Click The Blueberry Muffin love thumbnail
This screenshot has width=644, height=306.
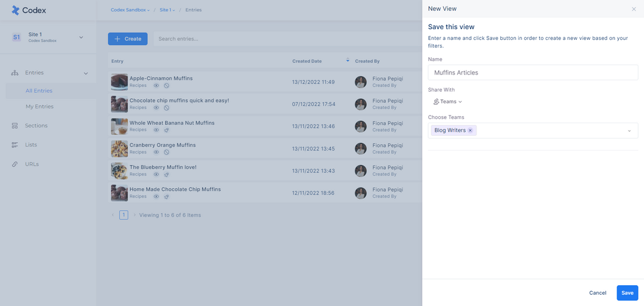click(x=119, y=171)
